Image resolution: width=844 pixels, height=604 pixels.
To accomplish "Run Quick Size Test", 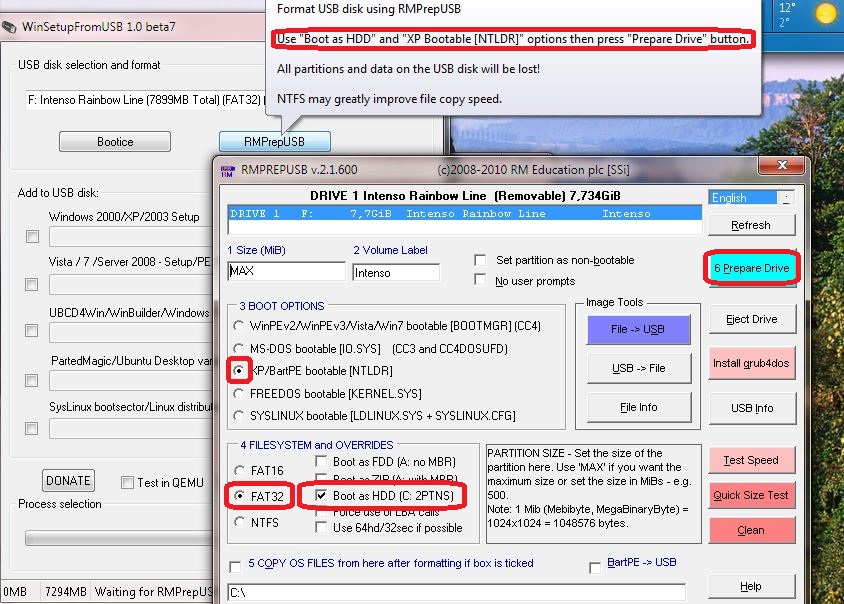I will click(751, 495).
